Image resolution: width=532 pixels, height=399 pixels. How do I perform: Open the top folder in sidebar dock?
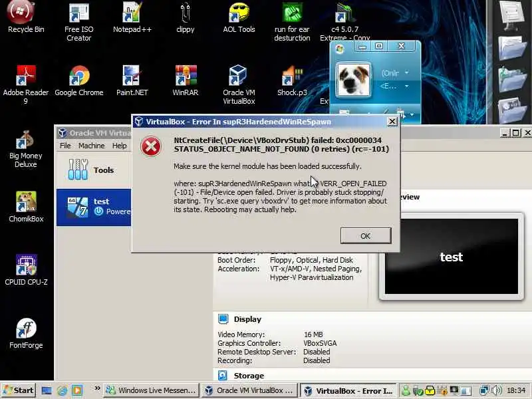click(512, 49)
